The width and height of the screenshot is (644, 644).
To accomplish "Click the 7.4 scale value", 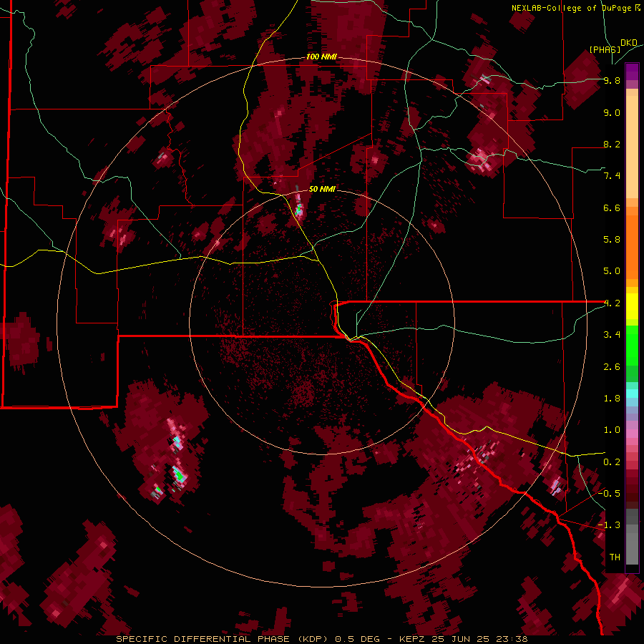I will pos(612,176).
